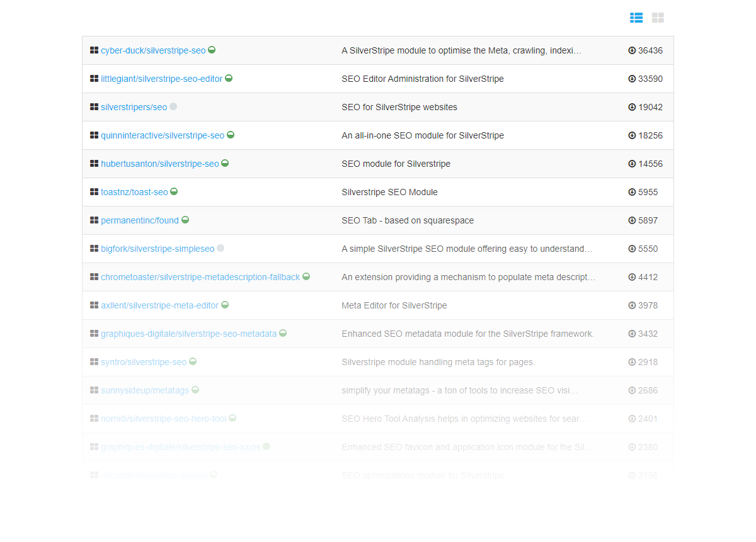Open sunnysideup/metatags module link

point(145,390)
